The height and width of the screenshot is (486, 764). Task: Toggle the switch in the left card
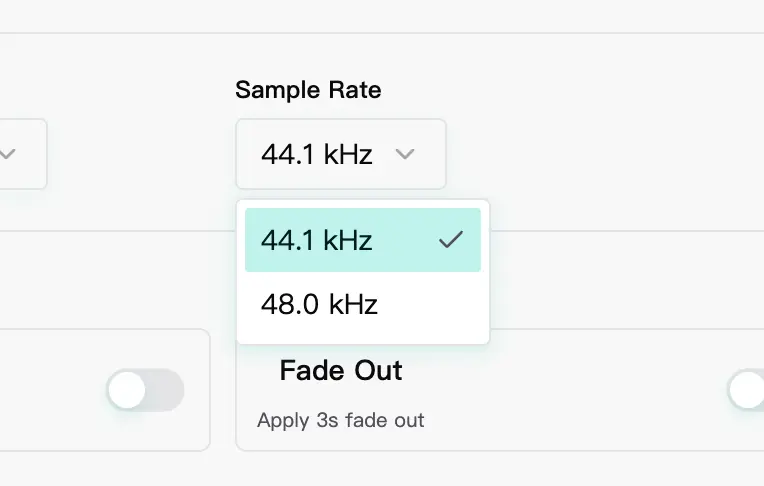[x=146, y=390]
